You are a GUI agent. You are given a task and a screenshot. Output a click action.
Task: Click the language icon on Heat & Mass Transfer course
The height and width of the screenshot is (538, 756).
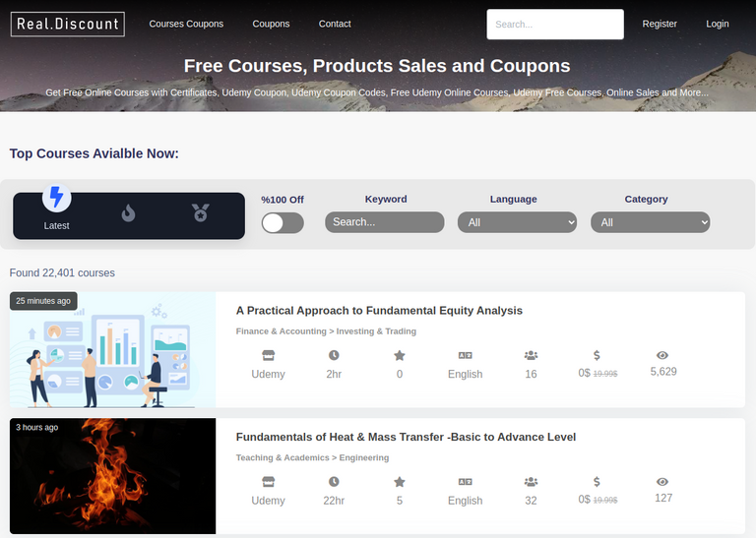point(466,482)
